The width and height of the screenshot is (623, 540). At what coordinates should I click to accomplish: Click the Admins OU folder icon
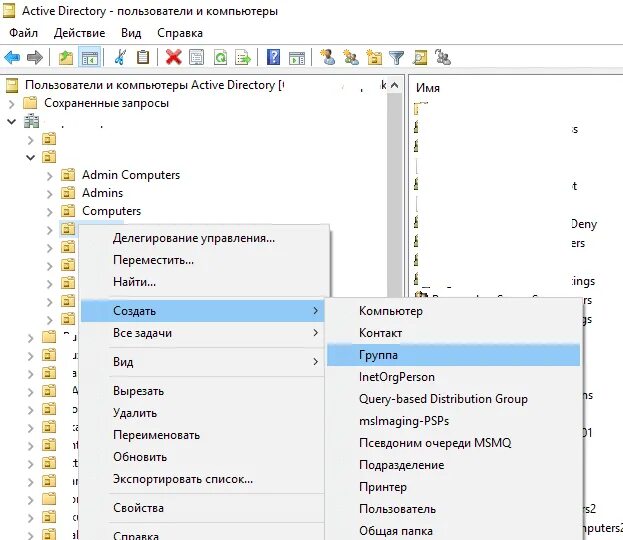(x=68, y=193)
